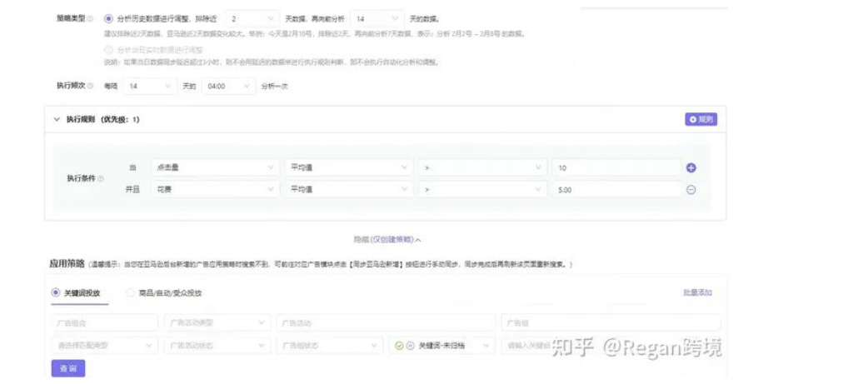The image size is (868, 384).
Task: Open the 花费 metric dropdown
Action: pyautogui.click(x=215, y=190)
